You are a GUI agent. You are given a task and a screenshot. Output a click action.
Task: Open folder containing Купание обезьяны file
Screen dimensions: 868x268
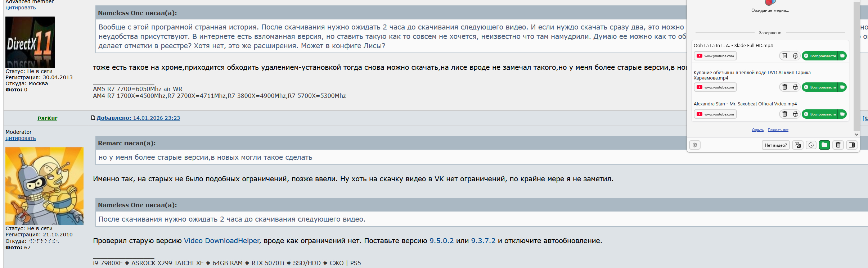pyautogui.click(x=842, y=87)
